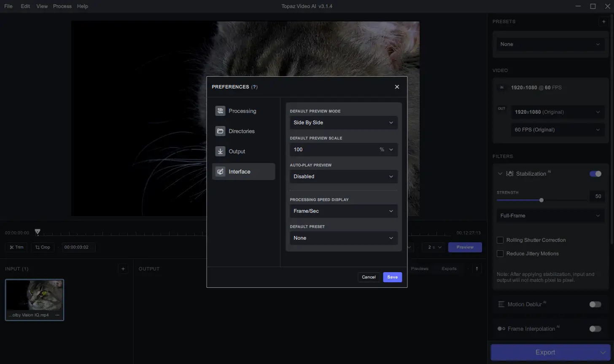Click the Output download icon in Preferences

click(220, 151)
